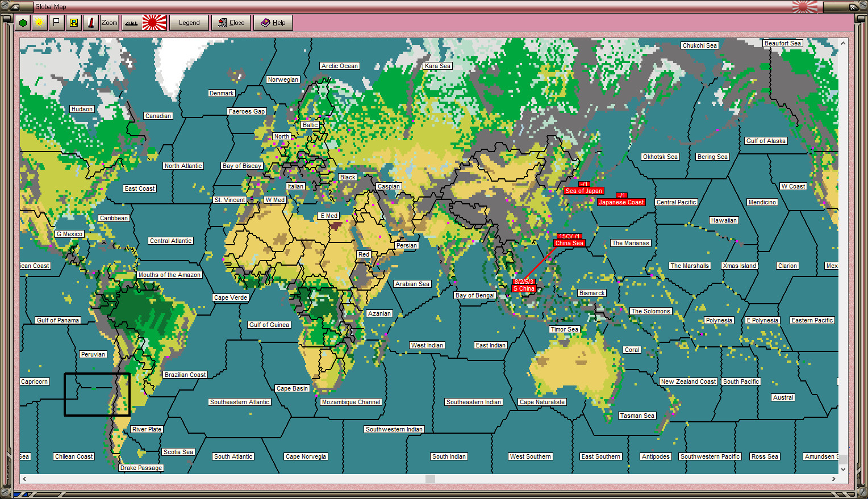This screenshot has width=868, height=499.
Task: Select the Ross Sea label
Action: tap(765, 456)
